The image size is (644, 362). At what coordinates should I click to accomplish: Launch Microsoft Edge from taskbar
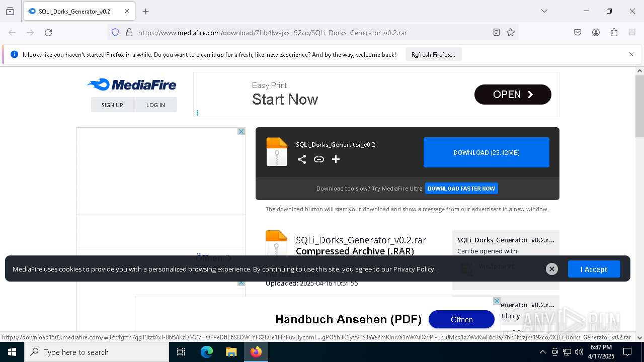coord(207,352)
